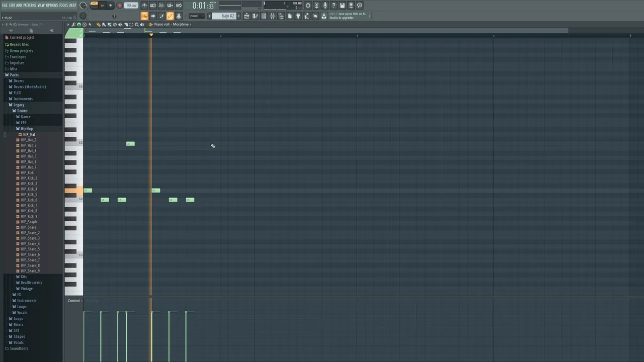
Task: Open the chat/news speech bubble icon
Action: click(359, 6)
